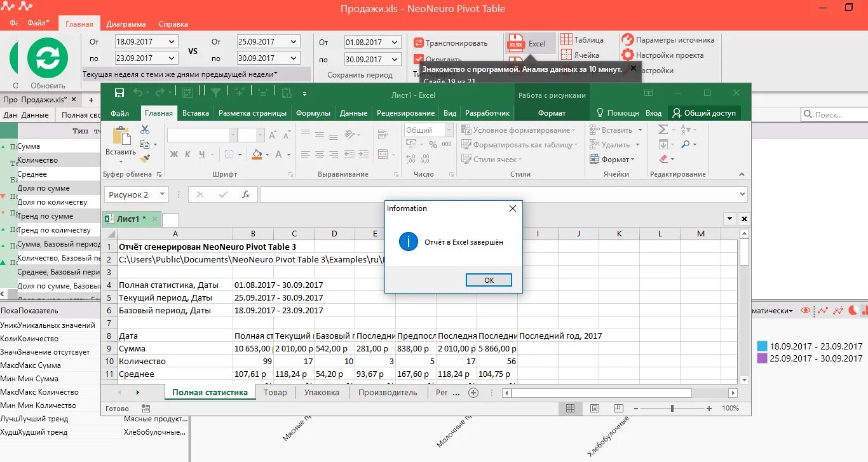Expand the Excel formula bar arrow
Screen dimensions: 868x462
(x=742, y=194)
